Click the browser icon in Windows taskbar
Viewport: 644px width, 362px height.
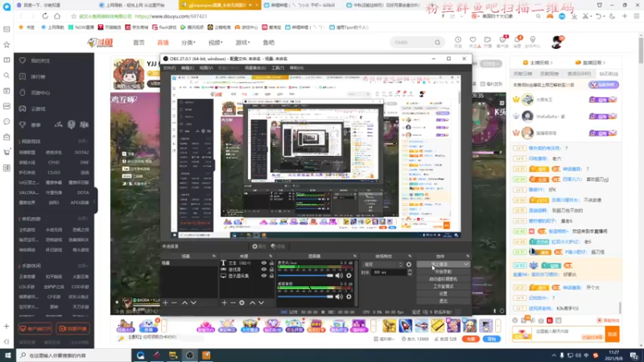point(140,355)
